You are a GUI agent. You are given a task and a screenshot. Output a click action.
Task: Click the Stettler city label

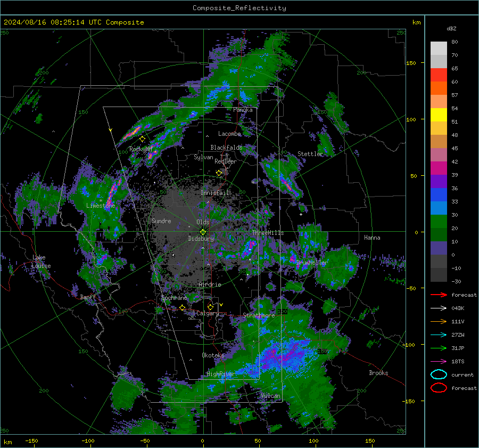click(x=310, y=154)
